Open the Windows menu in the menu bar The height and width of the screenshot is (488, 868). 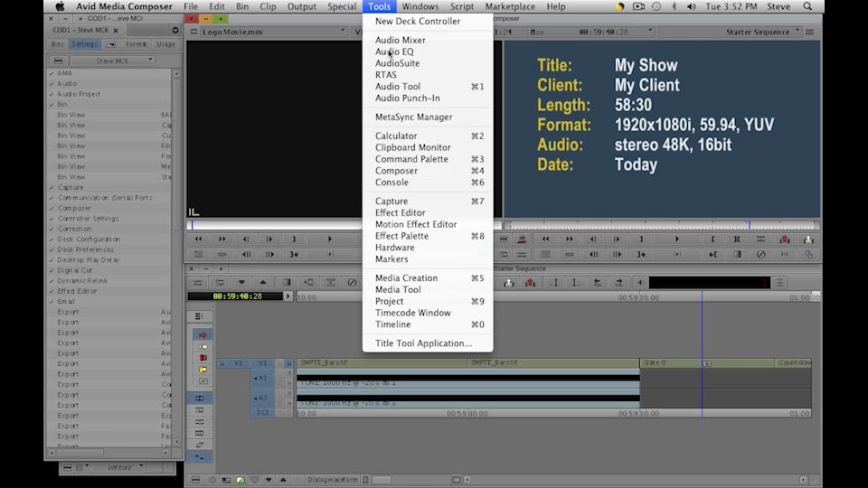point(420,6)
